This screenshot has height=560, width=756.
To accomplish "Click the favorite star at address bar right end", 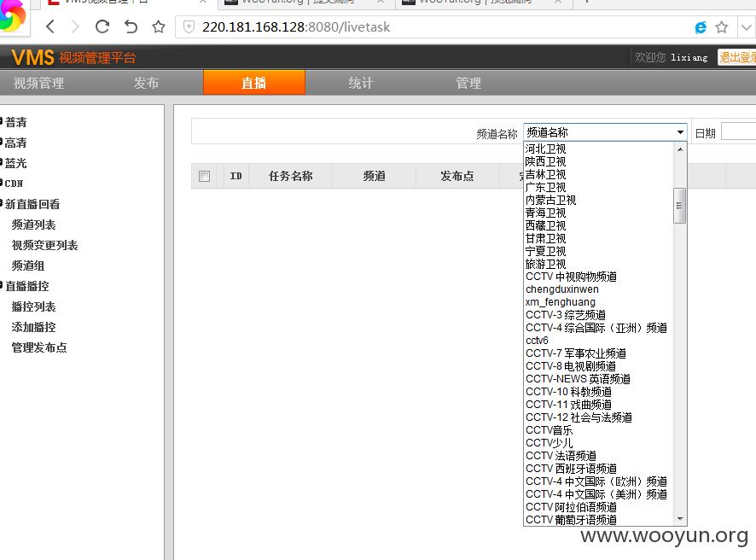I will pos(722,27).
